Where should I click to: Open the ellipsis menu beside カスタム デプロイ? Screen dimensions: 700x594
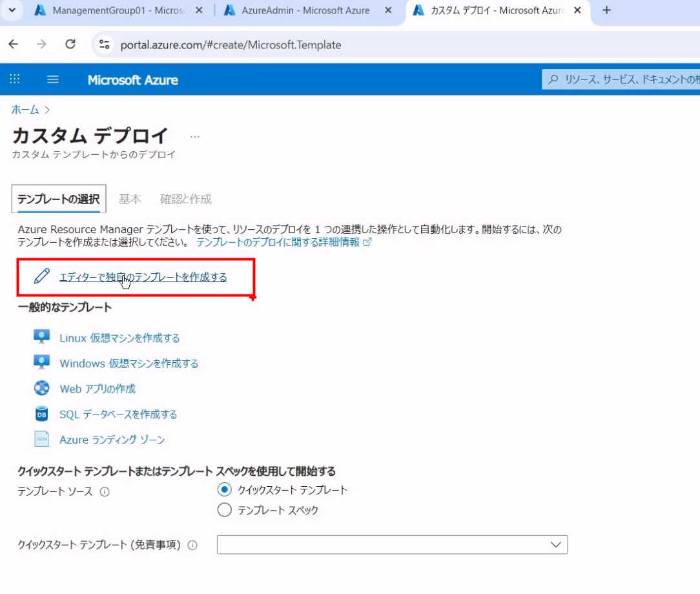tap(195, 136)
